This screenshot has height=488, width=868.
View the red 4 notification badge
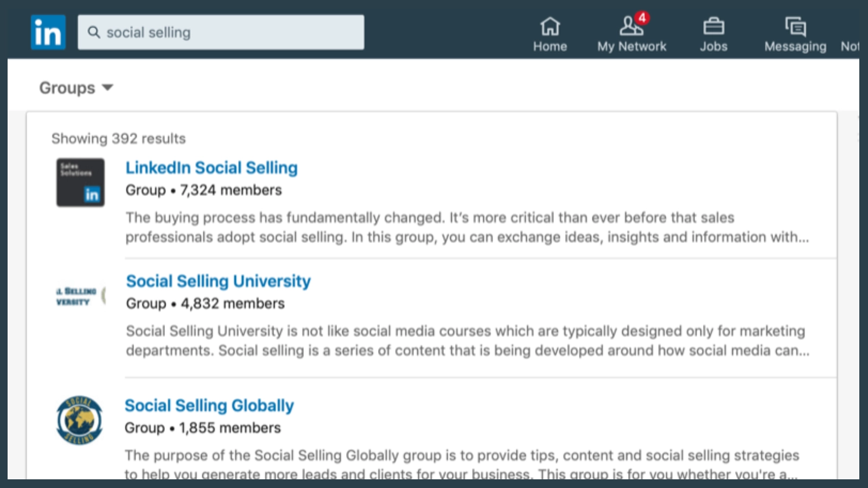click(x=642, y=18)
